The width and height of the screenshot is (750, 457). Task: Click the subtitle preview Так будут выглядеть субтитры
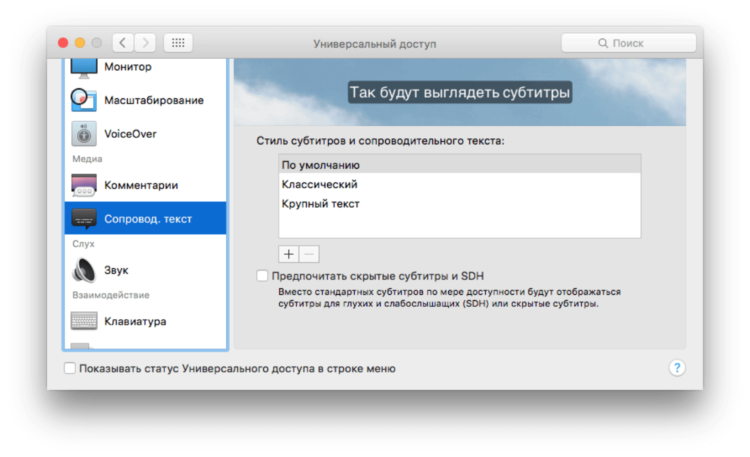(x=460, y=92)
